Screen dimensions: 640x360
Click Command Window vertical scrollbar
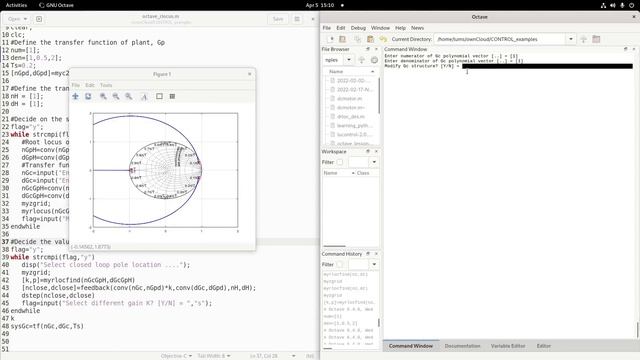(637, 329)
